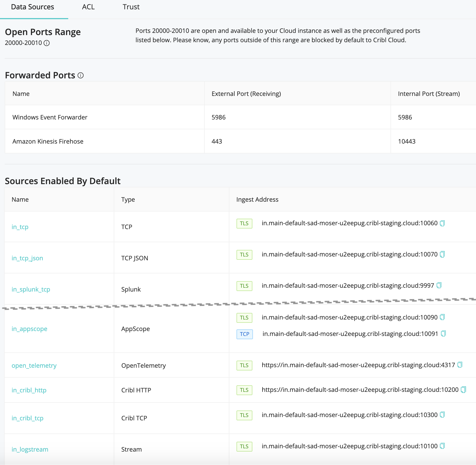Open the in_splunk_tcp source settings

(x=31, y=289)
